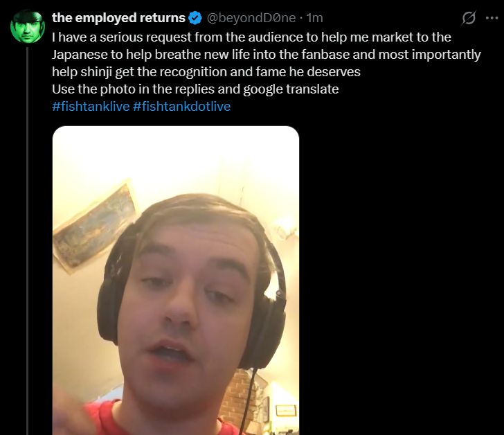
Task: Open the Grok explain-post icon
Action: coord(469,18)
